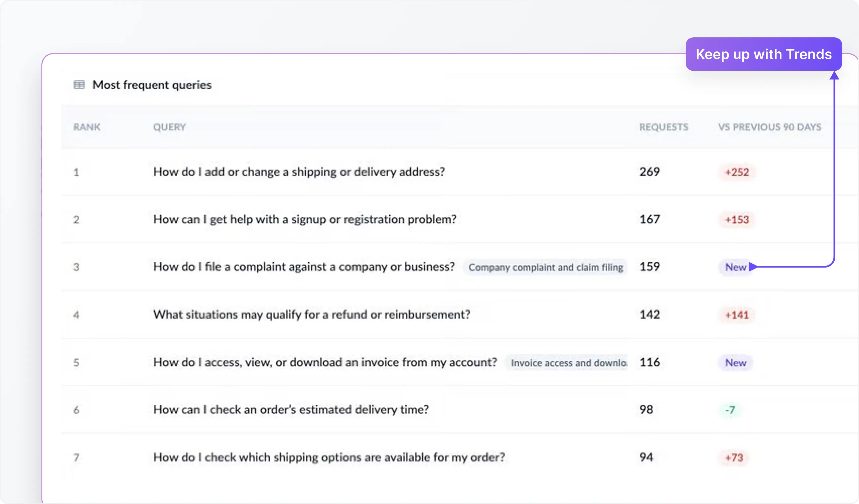Click the -7 trend badge
859x504 pixels.
[730, 410]
